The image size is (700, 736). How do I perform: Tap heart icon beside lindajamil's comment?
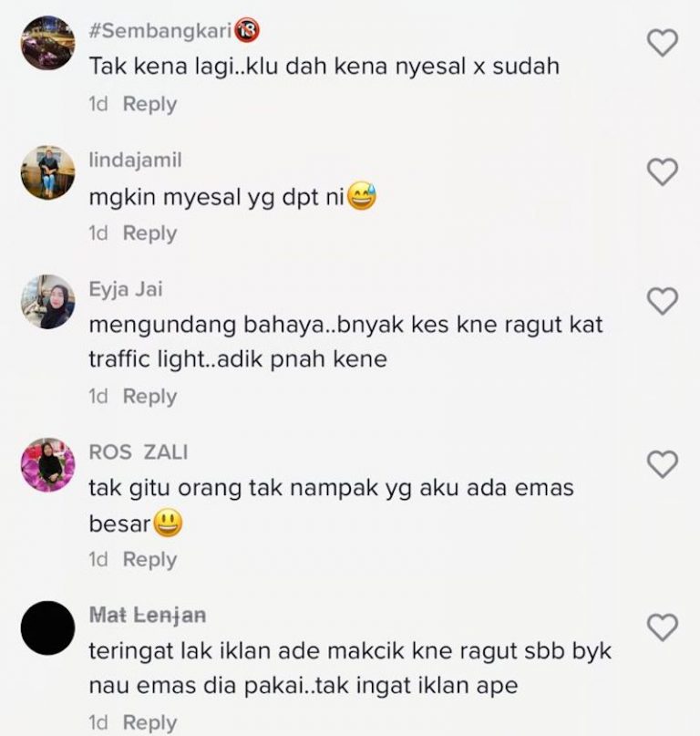663,171
